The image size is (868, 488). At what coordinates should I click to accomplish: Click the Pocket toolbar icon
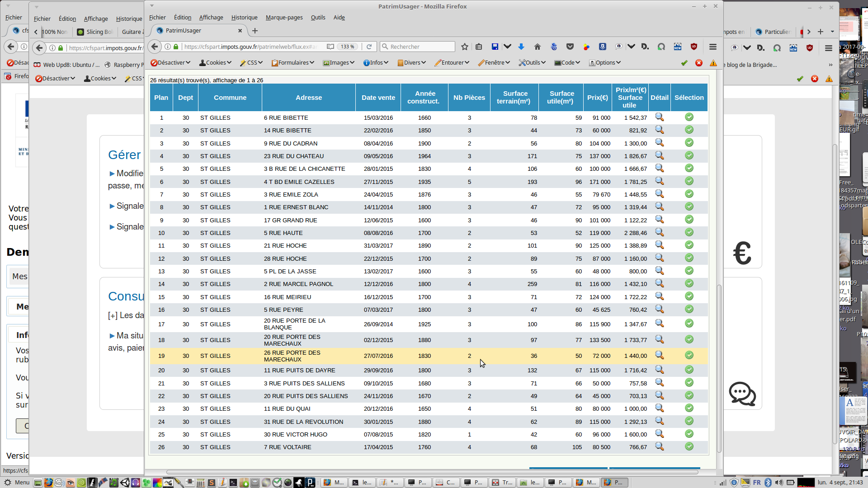pyautogui.click(x=570, y=47)
